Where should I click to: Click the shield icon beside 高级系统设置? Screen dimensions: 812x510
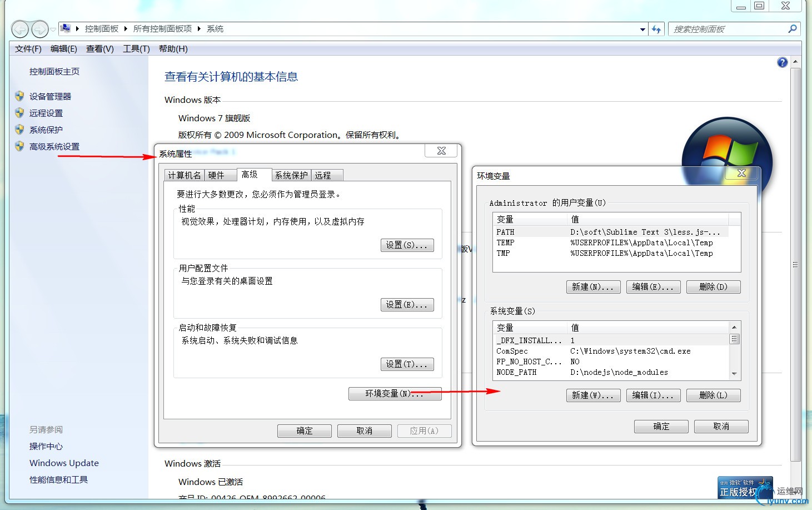19,146
